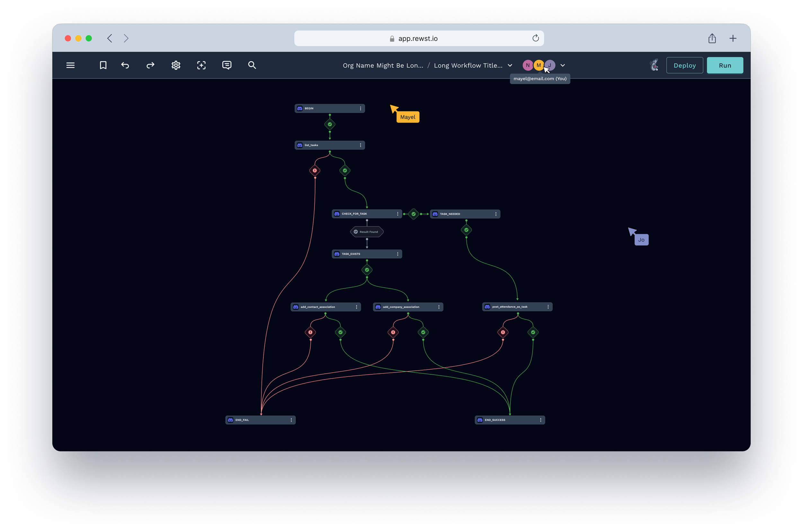This screenshot has width=803, height=532.
Task: Click the red failure transition under list_tasks
Action: coord(315,170)
